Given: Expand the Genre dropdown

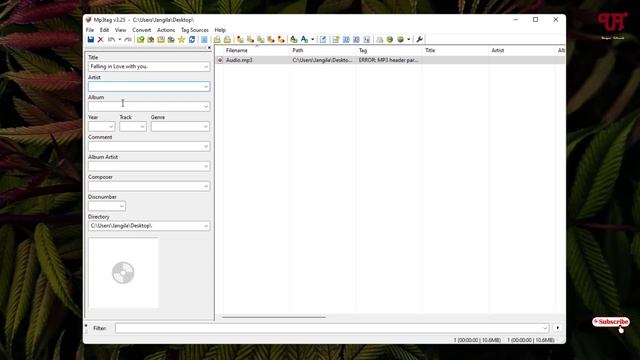Looking at the screenshot, I should (x=206, y=127).
